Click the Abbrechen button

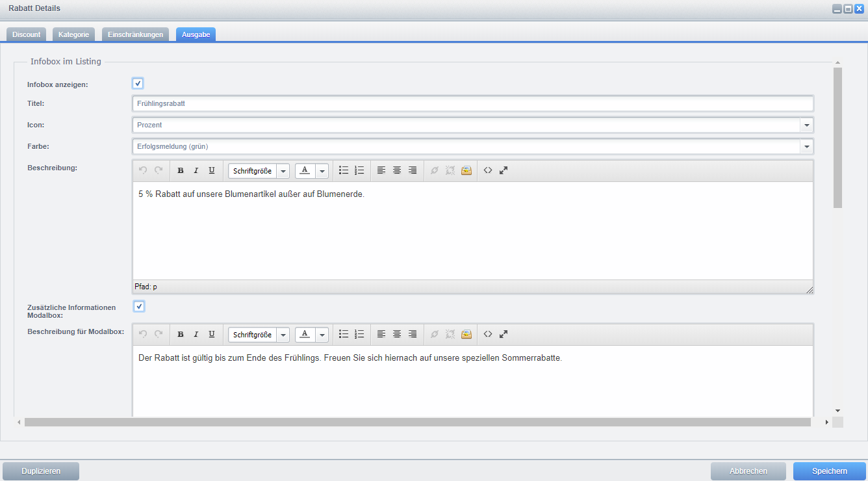click(x=748, y=471)
